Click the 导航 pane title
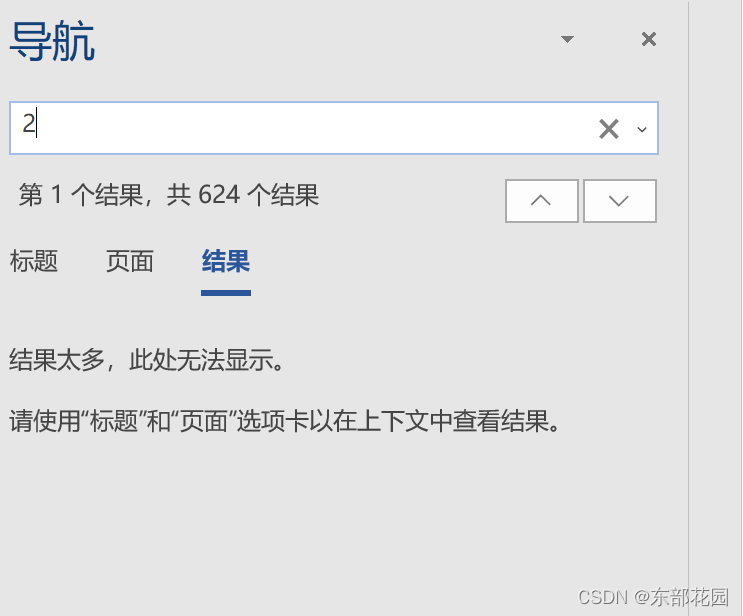743x616 pixels. click(52, 41)
